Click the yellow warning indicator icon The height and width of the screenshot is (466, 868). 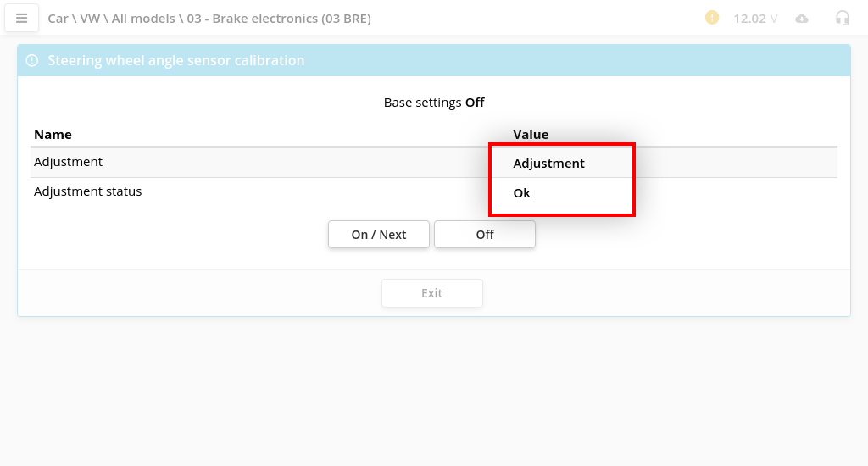(x=712, y=18)
